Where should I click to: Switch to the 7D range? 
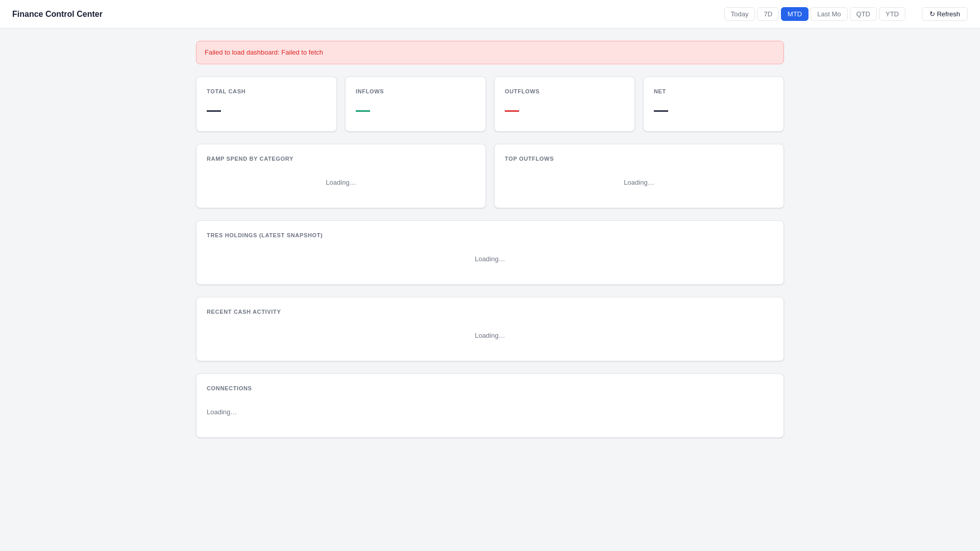point(768,14)
